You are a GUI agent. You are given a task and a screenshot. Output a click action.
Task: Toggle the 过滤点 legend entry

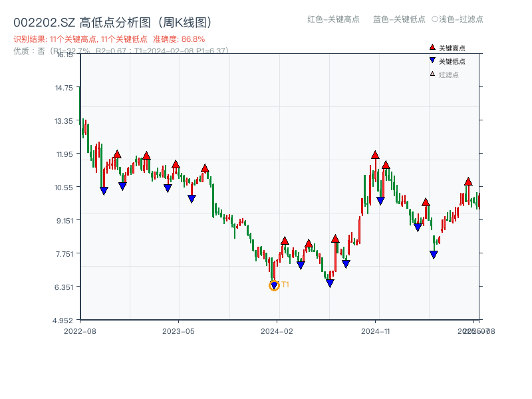[x=448, y=74]
